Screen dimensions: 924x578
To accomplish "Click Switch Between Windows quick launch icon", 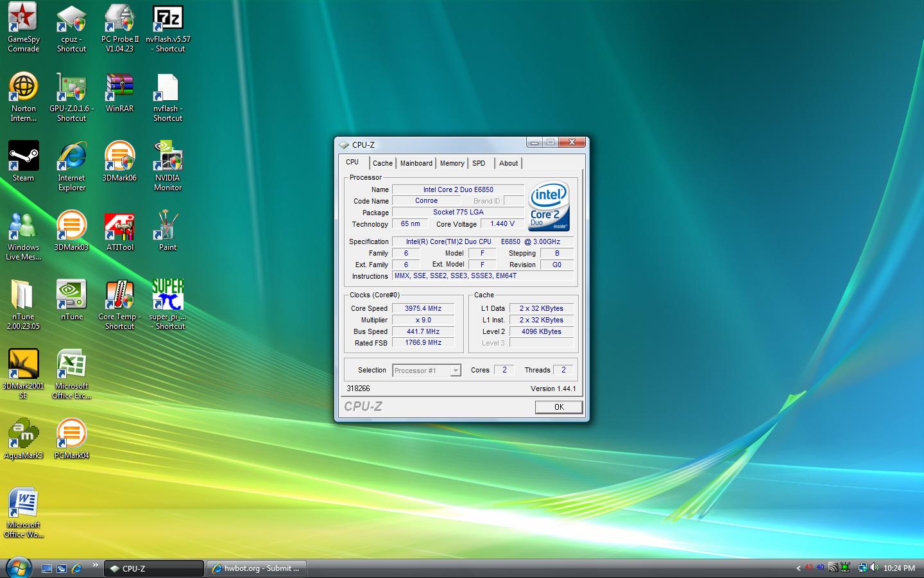I will (62, 568).
